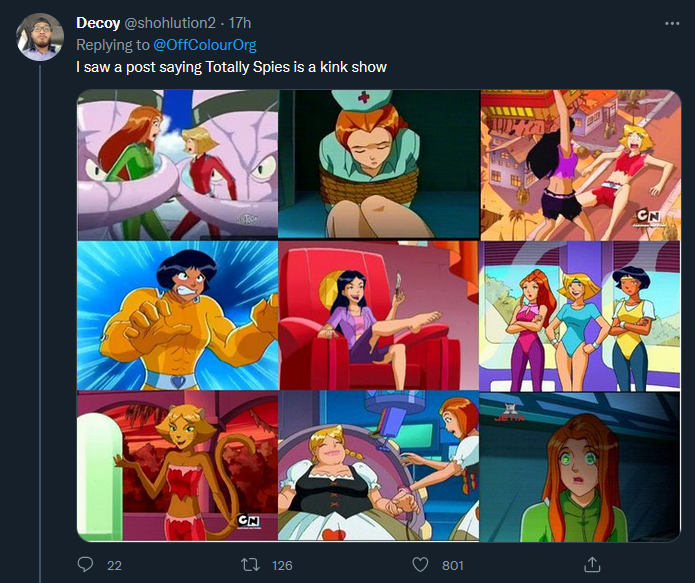Open the three girls in leotards image
Screen dimensions: 695x583
pos(580,316)
